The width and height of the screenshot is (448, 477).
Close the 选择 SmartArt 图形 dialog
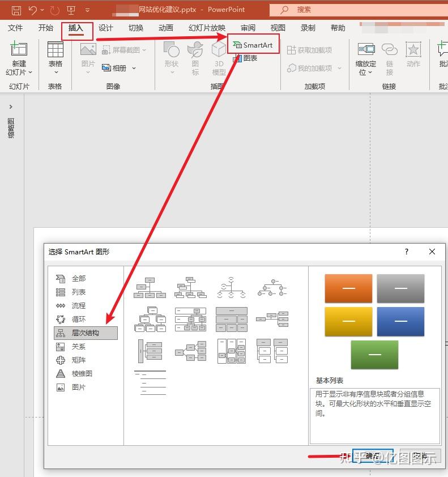click(432, 252)
